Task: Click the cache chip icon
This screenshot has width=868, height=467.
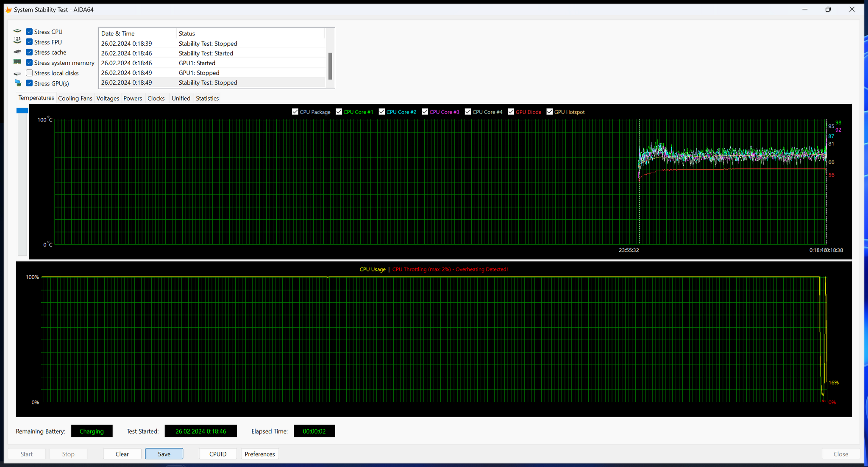Action: coord(17,52)
